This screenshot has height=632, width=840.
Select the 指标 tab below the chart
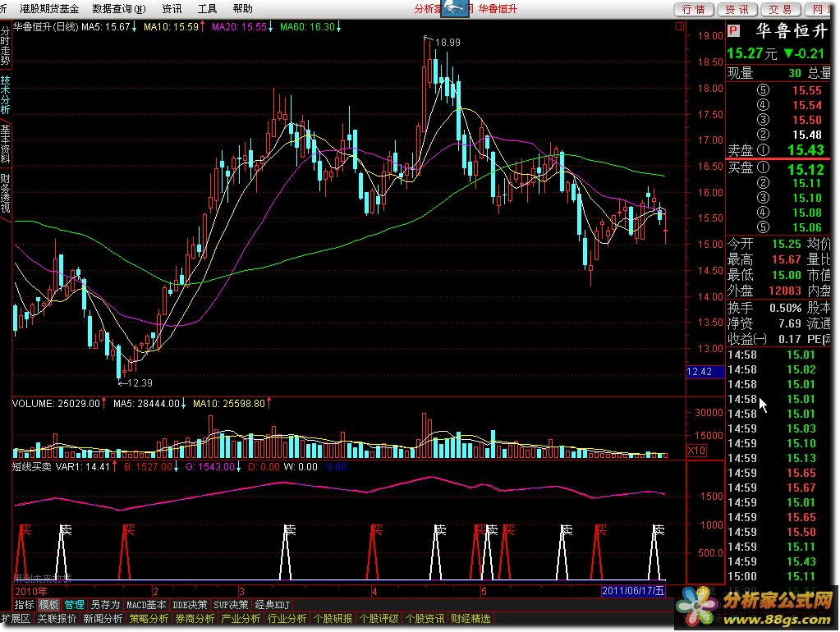(x=24, y=605)
